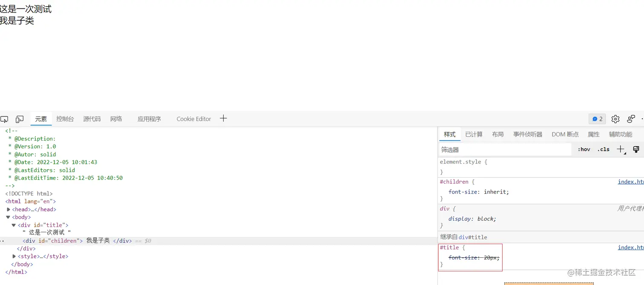
Task: Switch to 布局 pane tab
Action: click(x=497, y=134)
